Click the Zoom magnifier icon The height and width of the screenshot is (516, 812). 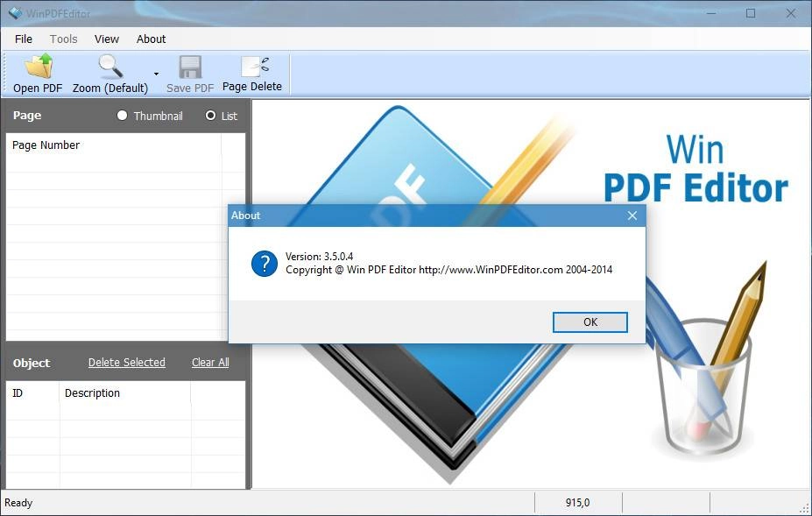(x=110, y=67)
